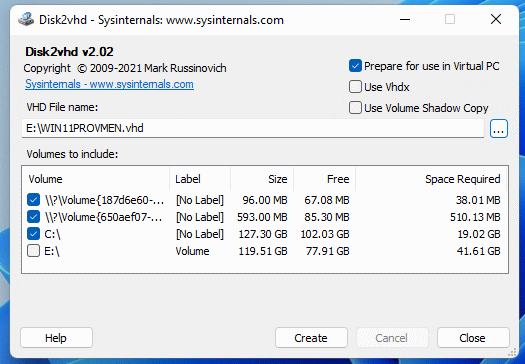Click the 102.03 GB free cell
525x364 pixels.
pyautogui.click(x=325, y=234)
